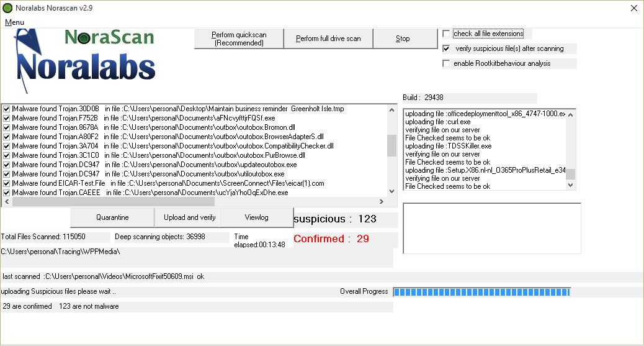
Task: Select 'uploading file :TDSSKiller.exe' log line
Action: pos(449,146)
